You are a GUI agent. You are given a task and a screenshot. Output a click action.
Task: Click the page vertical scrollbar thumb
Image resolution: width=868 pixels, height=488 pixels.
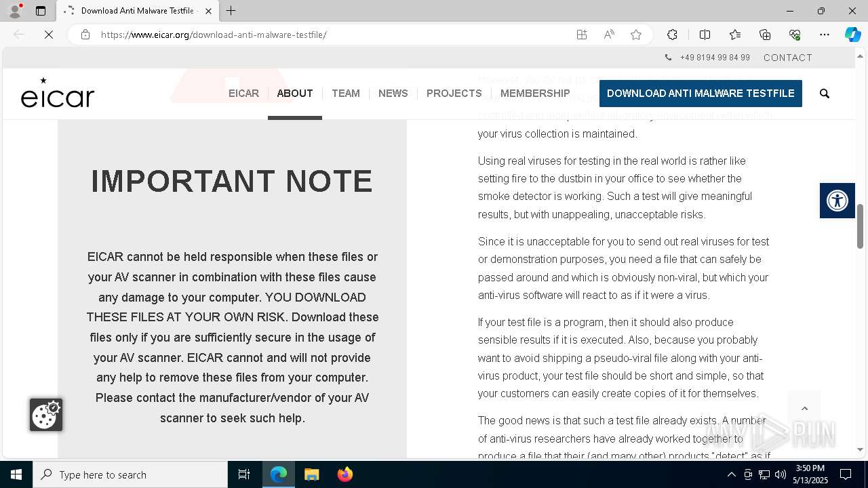click(x=860, y=226)
